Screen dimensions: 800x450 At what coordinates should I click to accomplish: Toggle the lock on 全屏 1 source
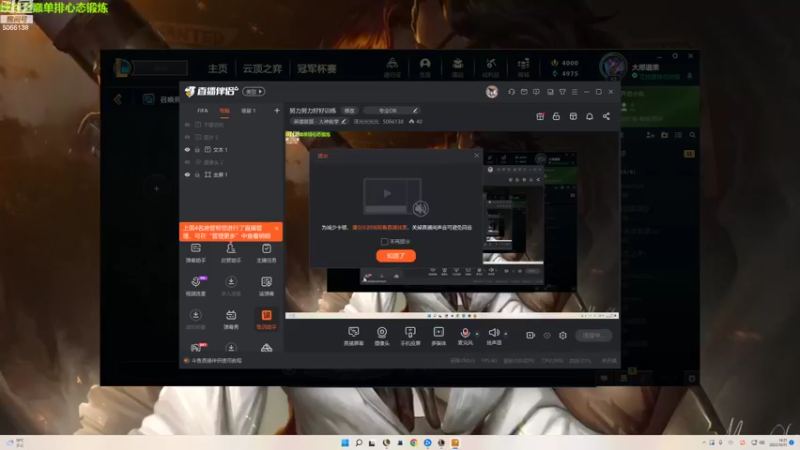(x=197, y=174)
